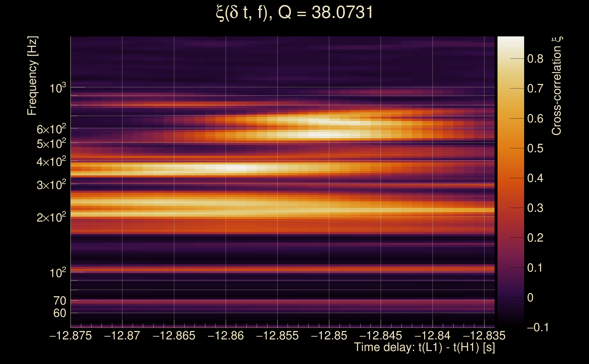This screenshot has width=589, height=364.
Task: Click the 70 frequency tick label
Action: click(x=59, y=301)
